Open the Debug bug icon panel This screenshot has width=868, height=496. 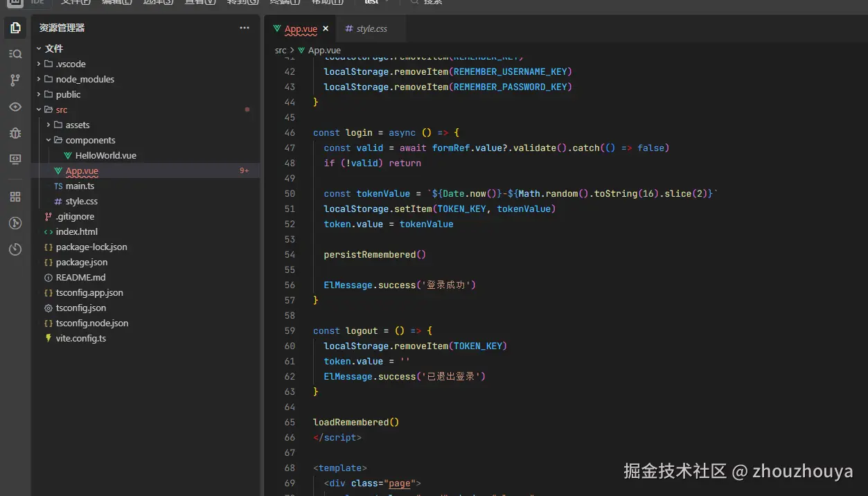(x=15, y=133)
